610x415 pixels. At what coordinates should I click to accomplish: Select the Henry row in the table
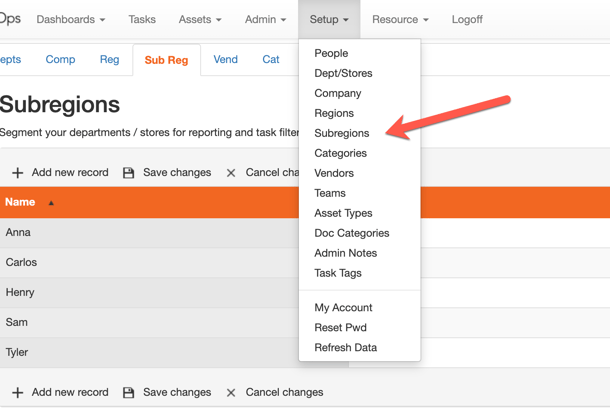[20, 292]
